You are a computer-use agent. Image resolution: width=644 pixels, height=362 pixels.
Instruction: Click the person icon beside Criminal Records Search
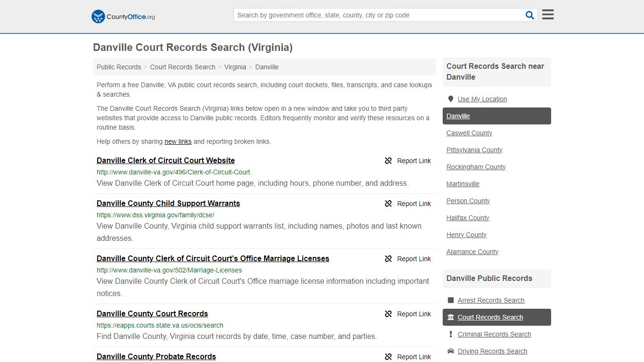pyautogui.click(x=451, y=334)
